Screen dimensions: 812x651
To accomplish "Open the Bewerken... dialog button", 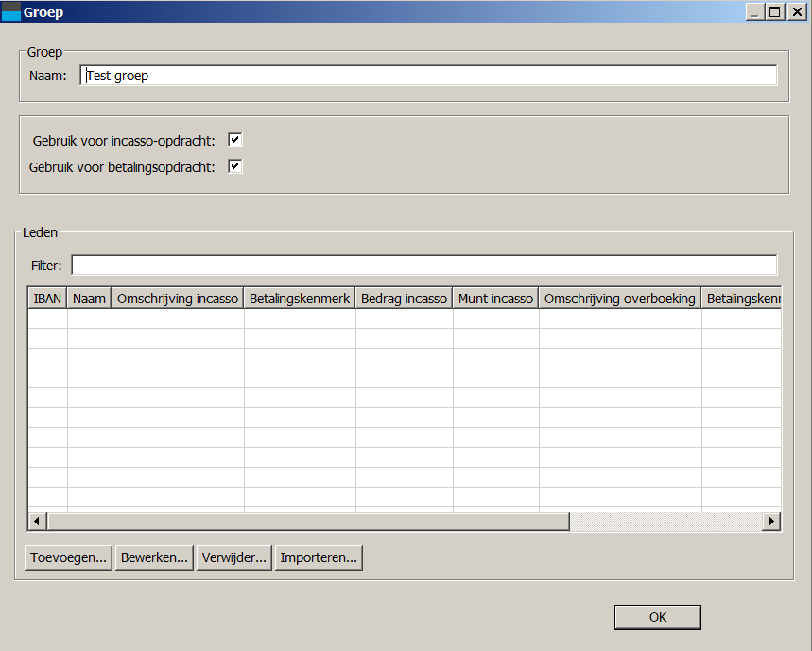I will [155, 558].
